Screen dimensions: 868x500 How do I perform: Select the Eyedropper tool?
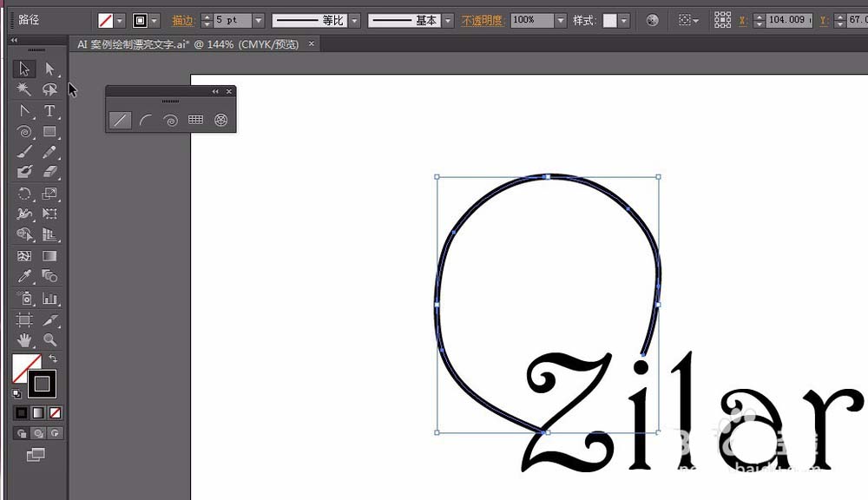tap(23, 276)
